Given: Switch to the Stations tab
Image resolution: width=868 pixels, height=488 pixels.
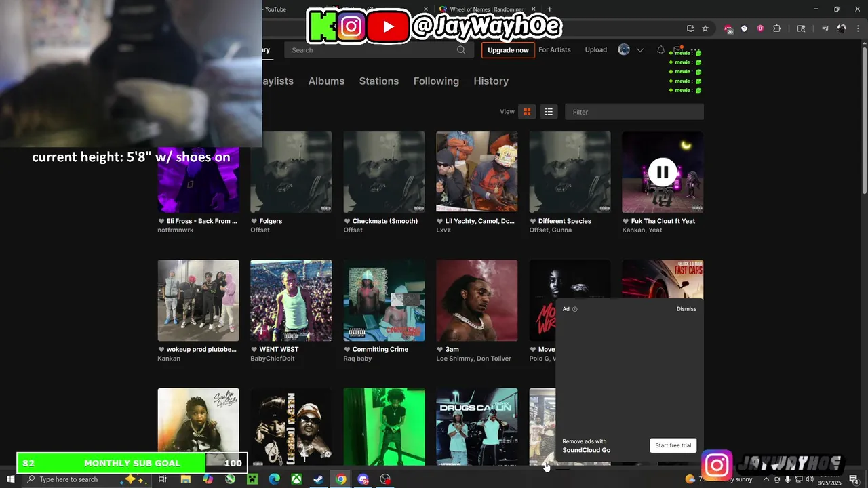Looking at the screenshot, I should (378, 81).
